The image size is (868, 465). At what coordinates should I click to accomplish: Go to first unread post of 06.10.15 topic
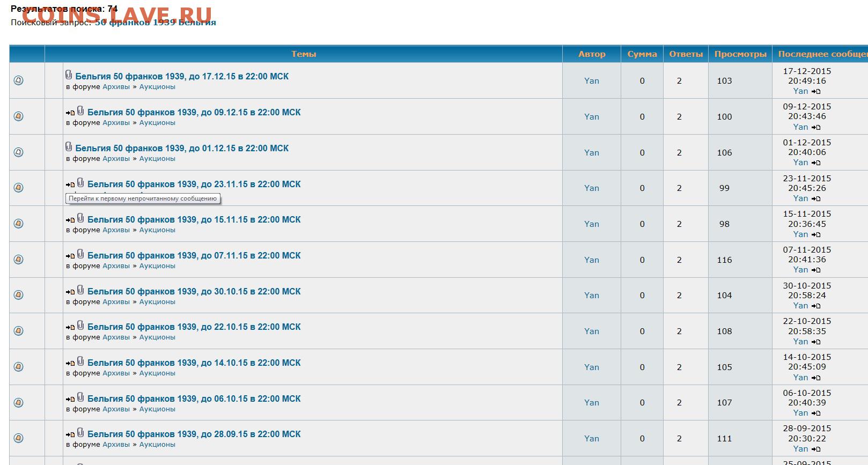pyautogui.click(x=70, y=400)
